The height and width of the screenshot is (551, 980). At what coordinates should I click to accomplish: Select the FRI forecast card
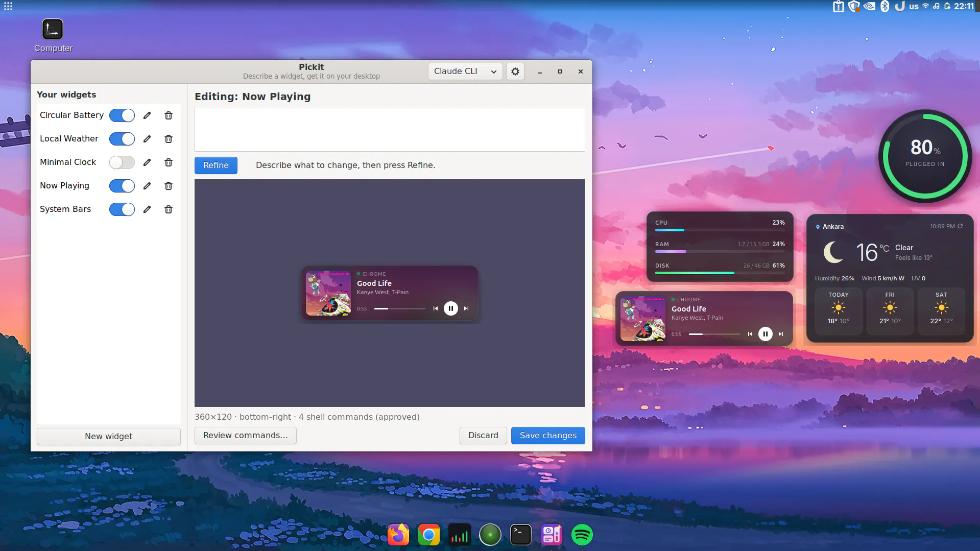[890, 311]
